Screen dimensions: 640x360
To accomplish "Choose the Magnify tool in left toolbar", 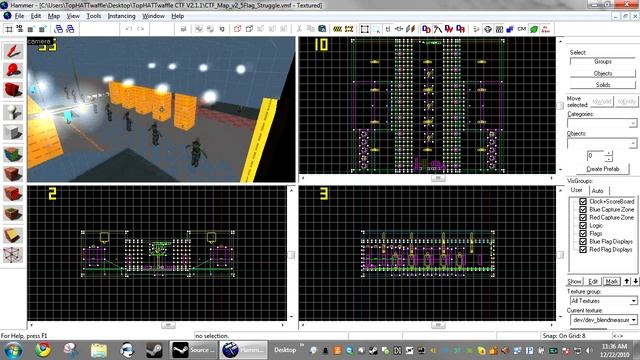I will pos(13,70).
